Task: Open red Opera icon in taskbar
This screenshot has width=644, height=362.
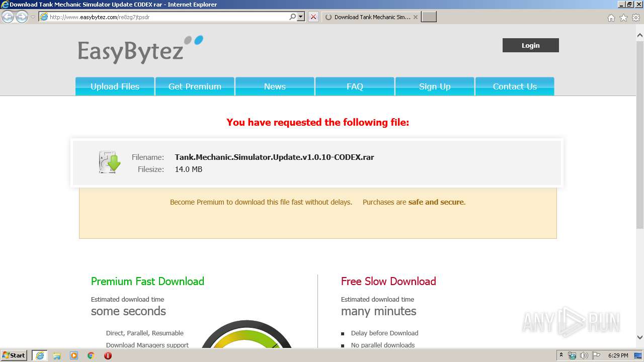Action: (108, 355)
